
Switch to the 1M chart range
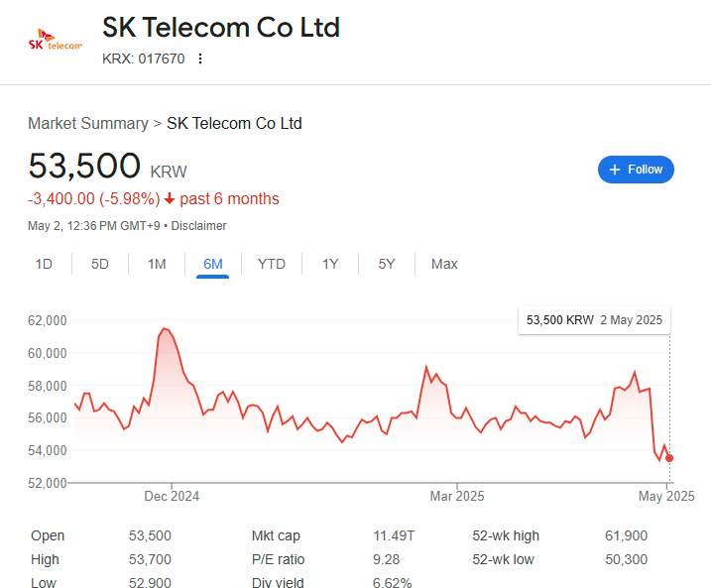click(x=157, y=264)
